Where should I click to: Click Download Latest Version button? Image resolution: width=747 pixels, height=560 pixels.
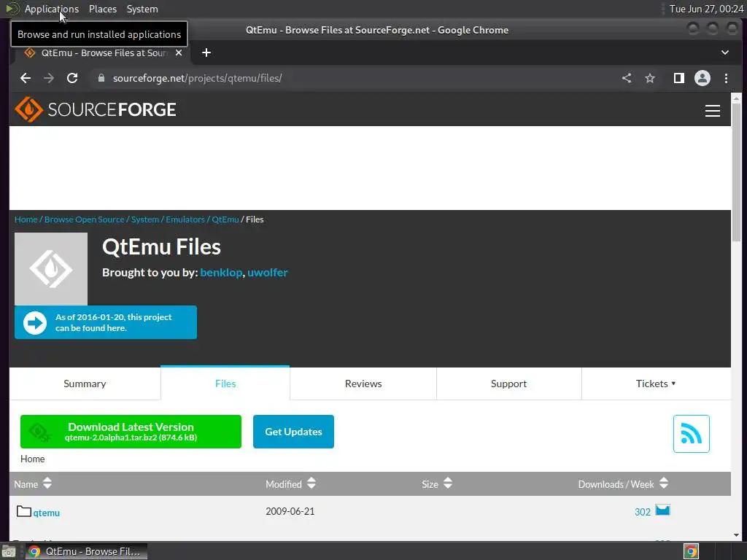tap(131, 432)
